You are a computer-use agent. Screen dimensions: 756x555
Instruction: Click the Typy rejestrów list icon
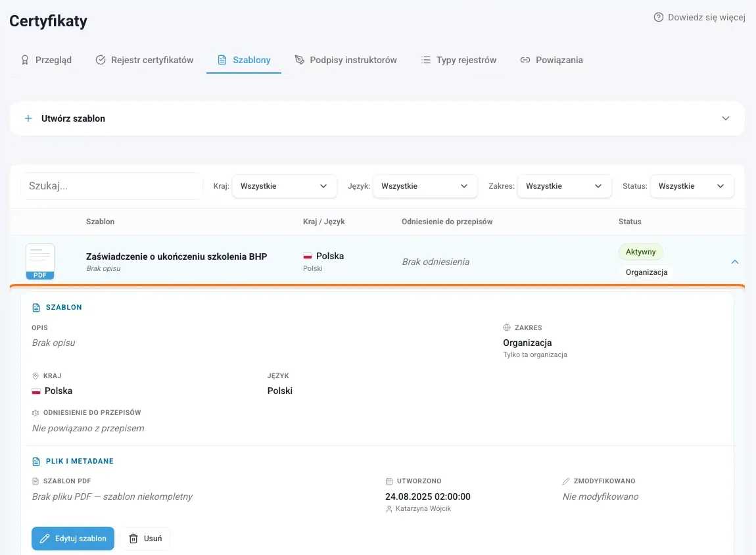[x=426, y=60]
